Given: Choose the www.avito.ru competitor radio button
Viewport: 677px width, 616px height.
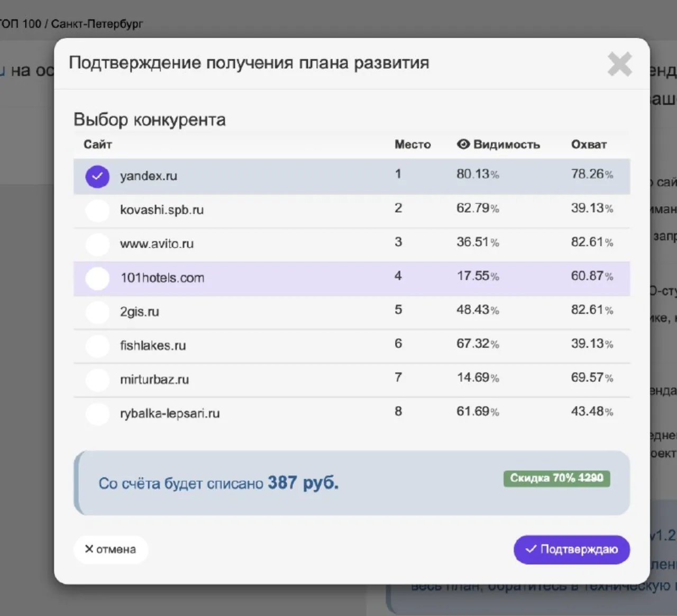Looking at the screenshot, I should tap(97, 244).
